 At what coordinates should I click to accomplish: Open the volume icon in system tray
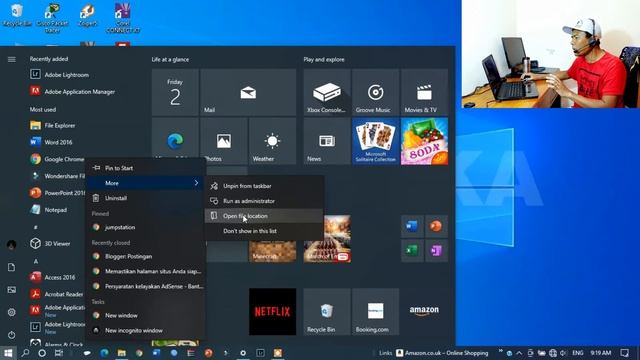point(564,353)
